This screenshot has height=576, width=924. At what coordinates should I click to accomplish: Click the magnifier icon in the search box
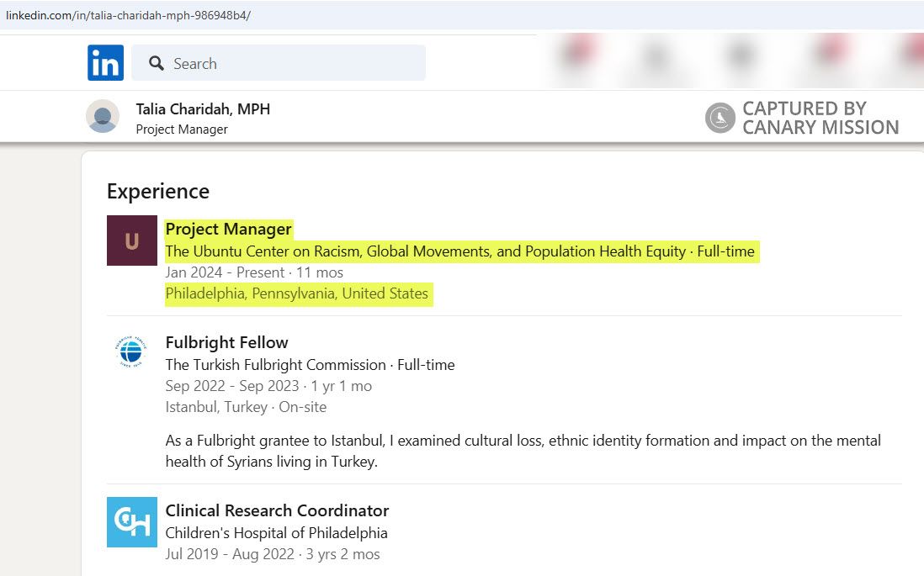coord(156,64)
